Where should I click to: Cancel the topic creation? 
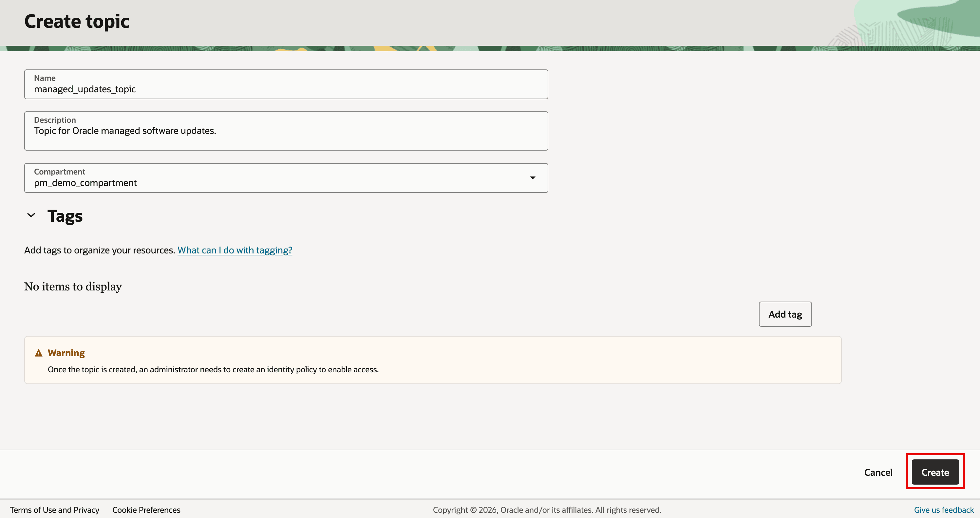pos(878,472)
